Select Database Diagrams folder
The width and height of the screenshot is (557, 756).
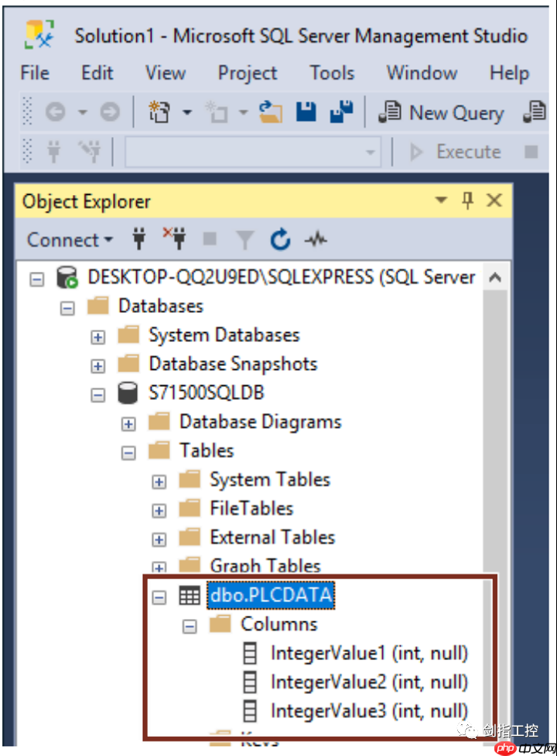pos(260,422)
